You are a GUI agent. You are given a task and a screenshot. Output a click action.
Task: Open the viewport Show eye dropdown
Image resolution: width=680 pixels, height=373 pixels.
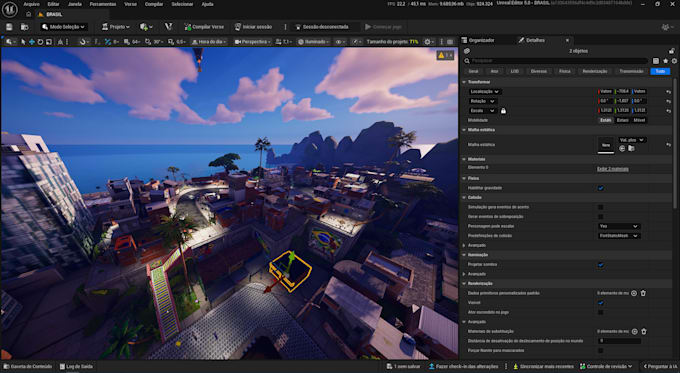(340, 42)
